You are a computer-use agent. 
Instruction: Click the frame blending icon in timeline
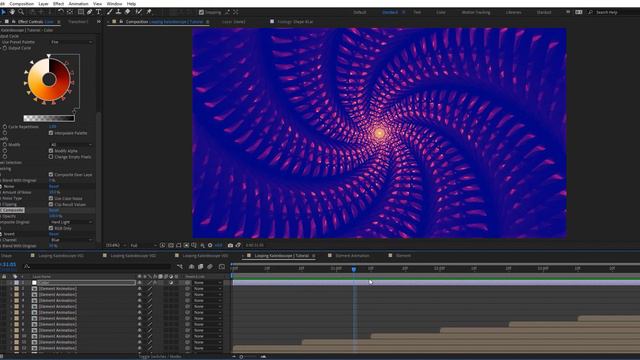point(200,267)
